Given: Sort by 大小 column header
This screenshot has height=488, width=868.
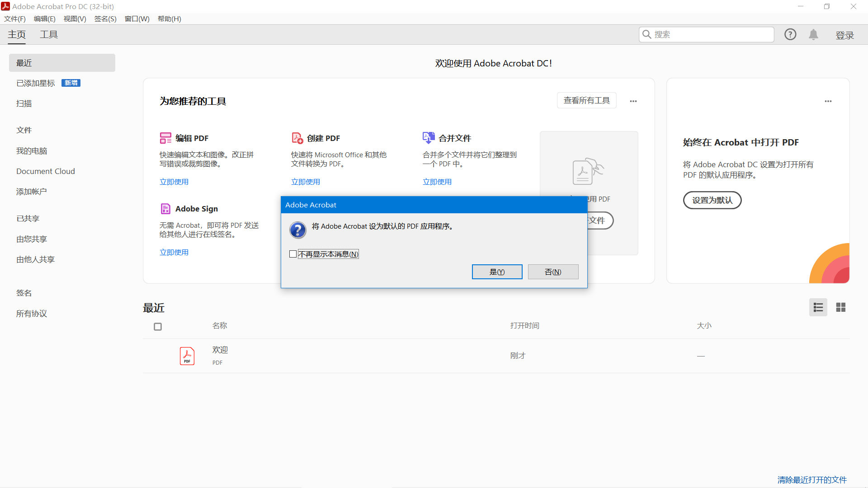Looking at the screenshot, I should [704, 325].
